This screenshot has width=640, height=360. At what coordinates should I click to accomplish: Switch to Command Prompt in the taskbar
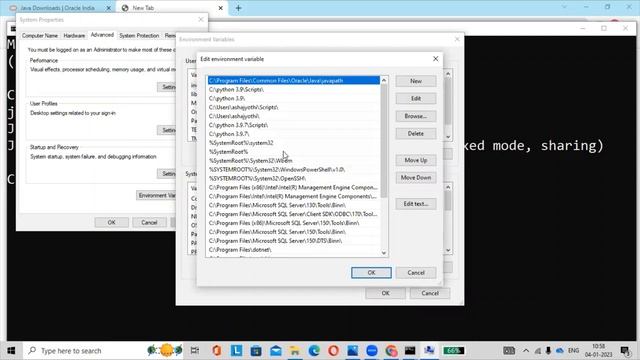click(410, 351)
